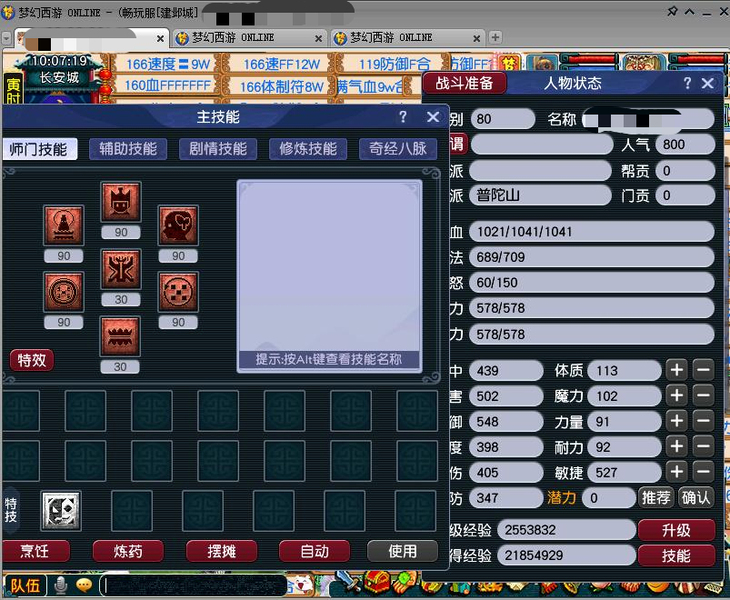The height and width of the screenshot is (600, 730).
Task: Click the 推荐 button beside 潜力
Action: tap(656, 498)
